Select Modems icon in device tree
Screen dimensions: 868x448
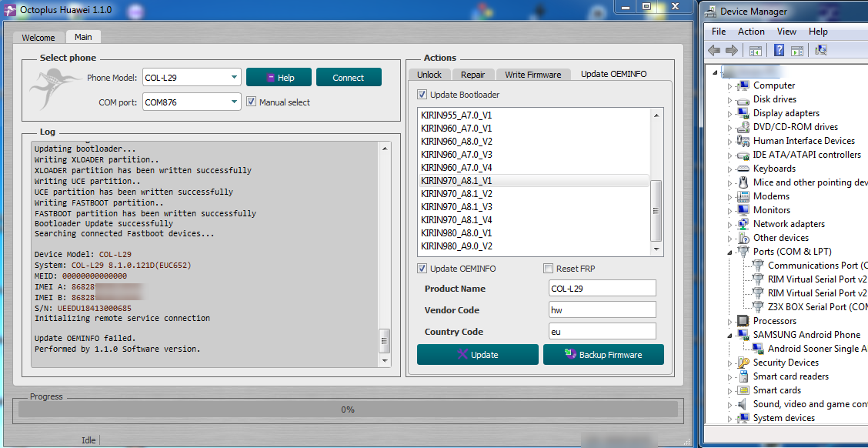coord(743,196)
